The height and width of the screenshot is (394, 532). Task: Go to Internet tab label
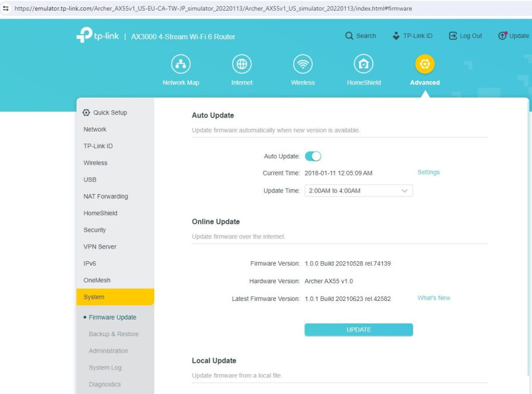pos(241,82)
